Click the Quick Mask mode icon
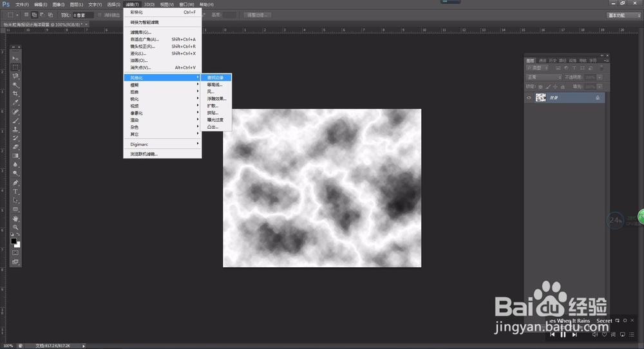This screenshot has height=349, width=644. (15, 253)
